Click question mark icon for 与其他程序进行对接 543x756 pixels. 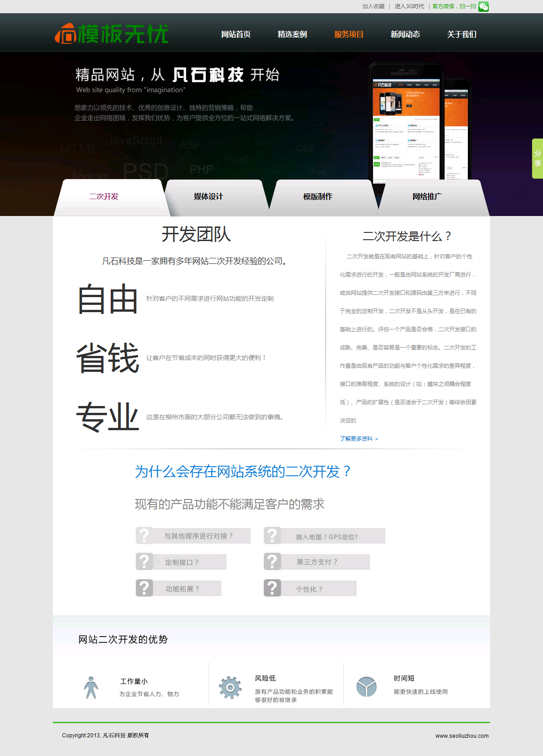tap(144, 535)
